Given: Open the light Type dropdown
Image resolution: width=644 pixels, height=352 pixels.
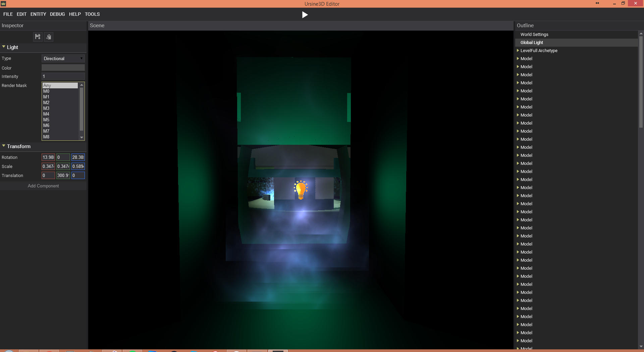Looking at the screenshot, I should pyautogui.click(x=63, y=58).
